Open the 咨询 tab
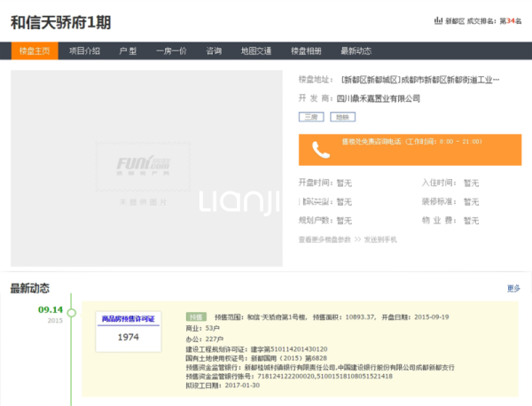The height and width of the screenshot is (406, 532). coord(214,51)
